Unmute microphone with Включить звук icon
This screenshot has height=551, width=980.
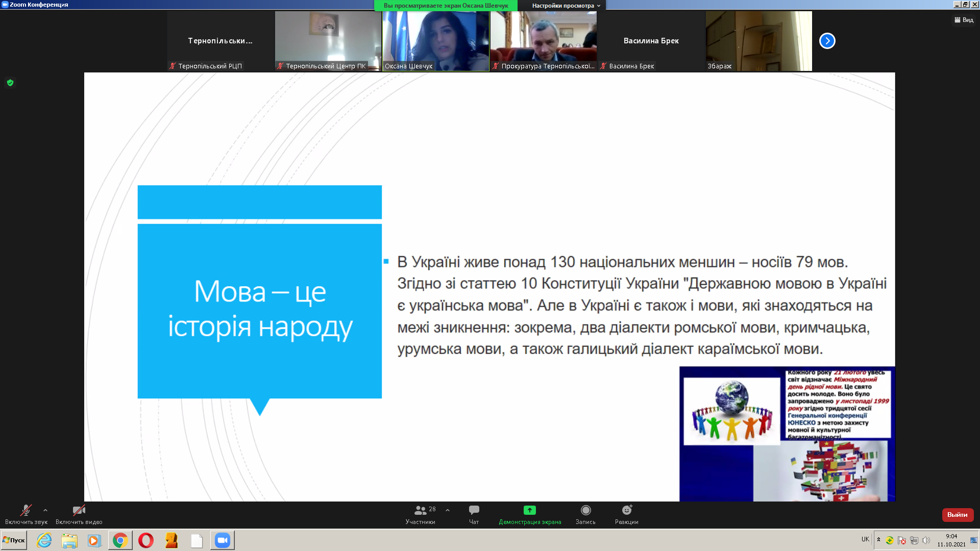pos(26,514)
